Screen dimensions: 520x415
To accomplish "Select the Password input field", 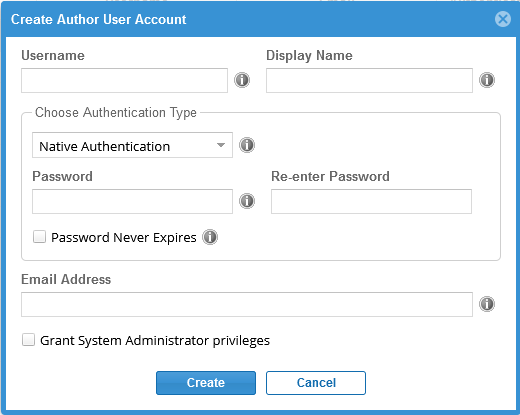I will pos(132,201).
